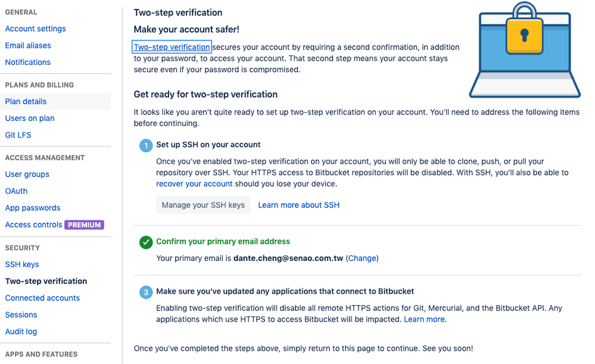Navigate to User groups
This screenshot has height=364, width=595.
27,175
